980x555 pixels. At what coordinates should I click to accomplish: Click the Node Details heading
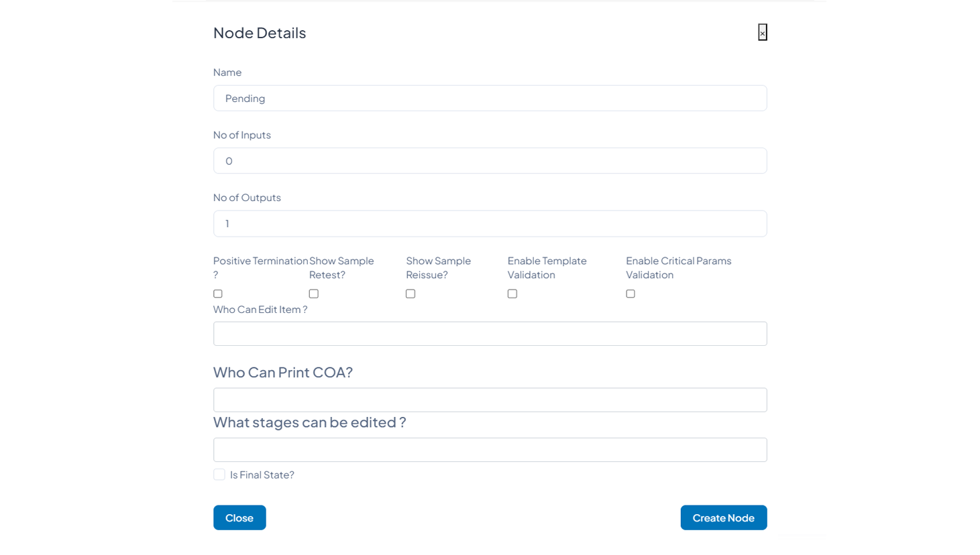260,33
